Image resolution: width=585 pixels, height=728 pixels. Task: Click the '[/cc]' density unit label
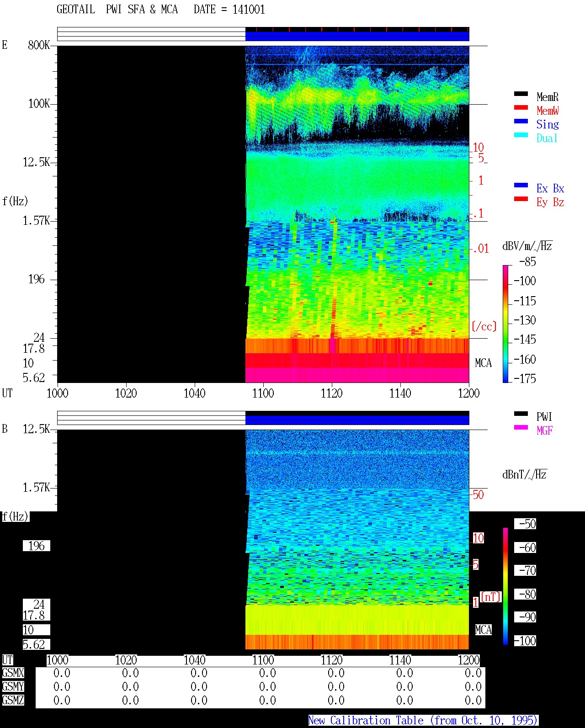[484, 326]
